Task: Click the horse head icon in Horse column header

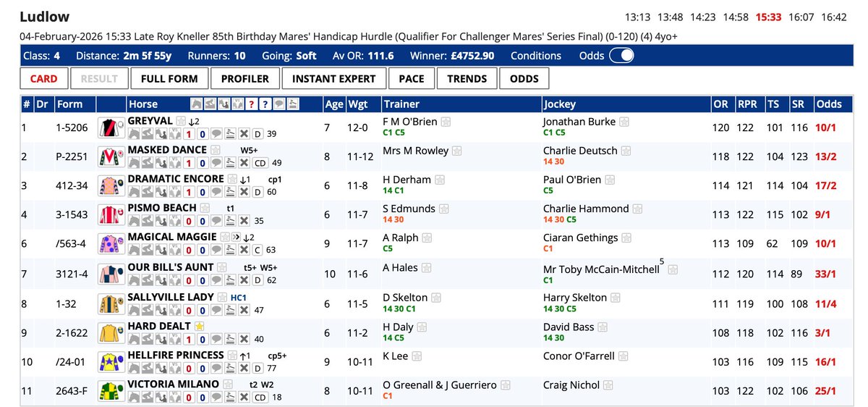Action: [197, 104]
